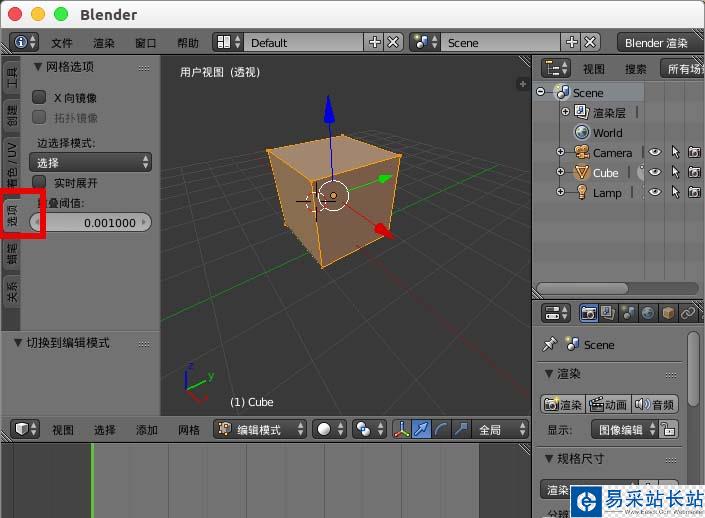Viewport: 705px width, 518px height.
Task: Switch to the 工具 tab in tool shelf
Action: click(x=12, y=77)
